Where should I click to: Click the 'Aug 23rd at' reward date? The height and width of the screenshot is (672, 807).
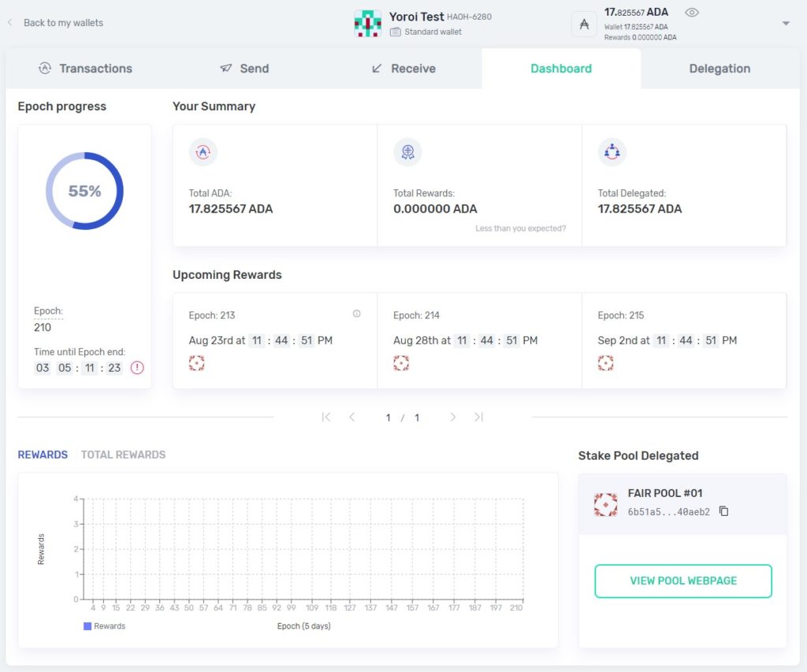tap(217, 340)
